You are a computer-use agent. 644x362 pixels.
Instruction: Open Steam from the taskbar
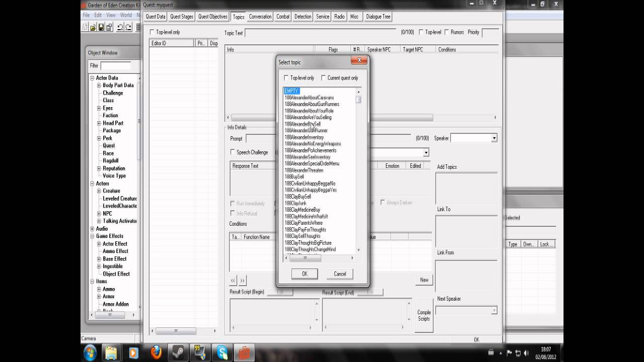(x=178, y=352)
